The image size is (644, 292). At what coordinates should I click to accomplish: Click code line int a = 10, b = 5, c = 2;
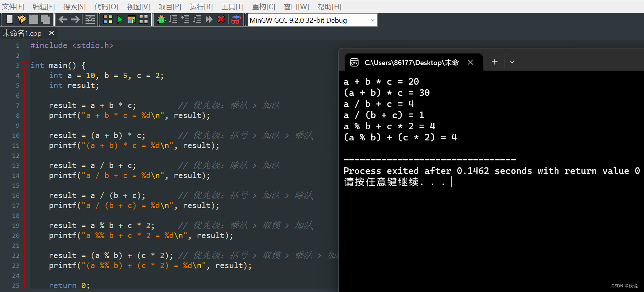[x=106, y=75]
